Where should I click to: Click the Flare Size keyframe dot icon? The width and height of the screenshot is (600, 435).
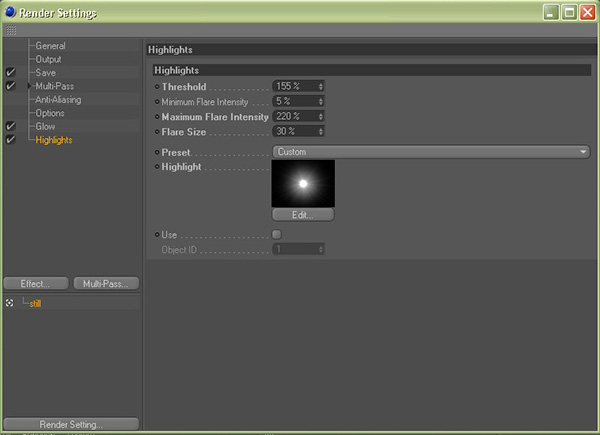tap(158, 132)
